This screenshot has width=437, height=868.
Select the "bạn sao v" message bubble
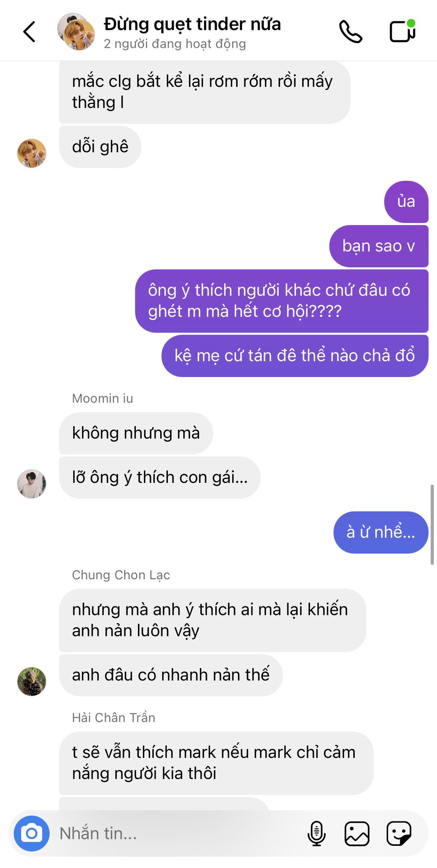379,246
